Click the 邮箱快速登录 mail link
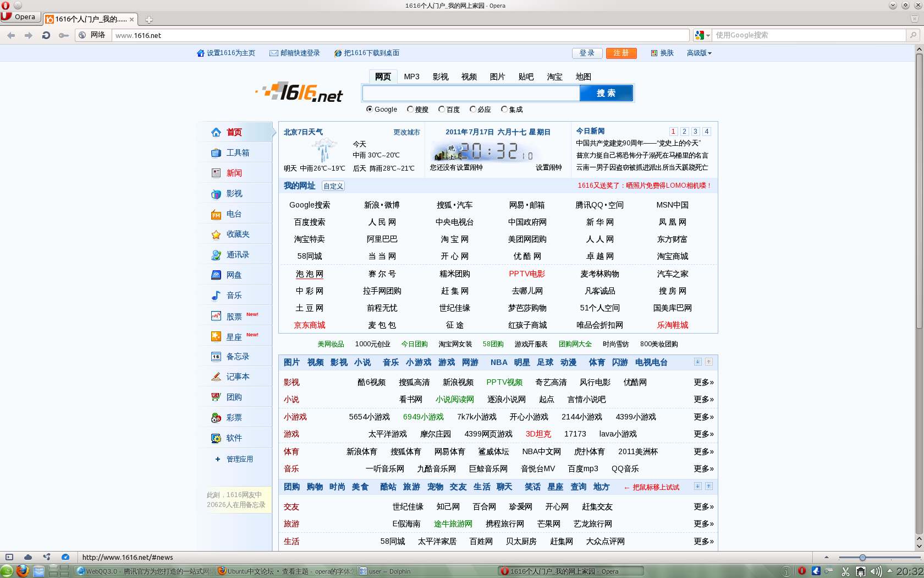 tap(294, 53)
